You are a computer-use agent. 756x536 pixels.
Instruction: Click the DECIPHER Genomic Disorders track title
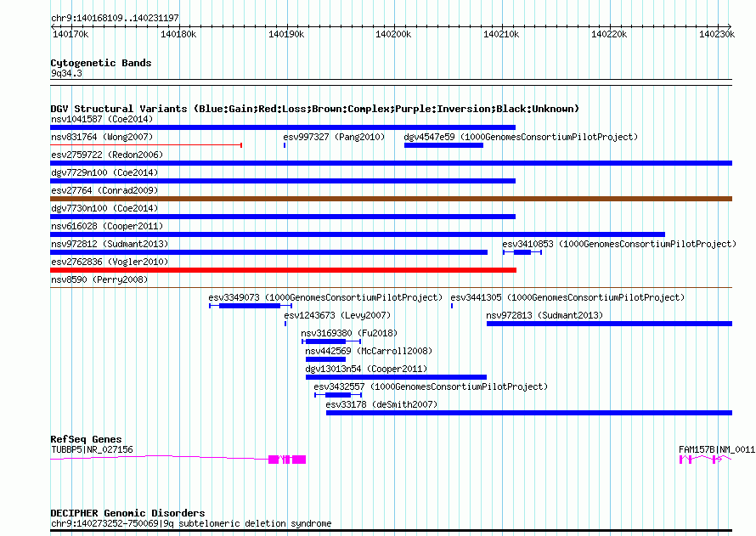coord(127,513)
